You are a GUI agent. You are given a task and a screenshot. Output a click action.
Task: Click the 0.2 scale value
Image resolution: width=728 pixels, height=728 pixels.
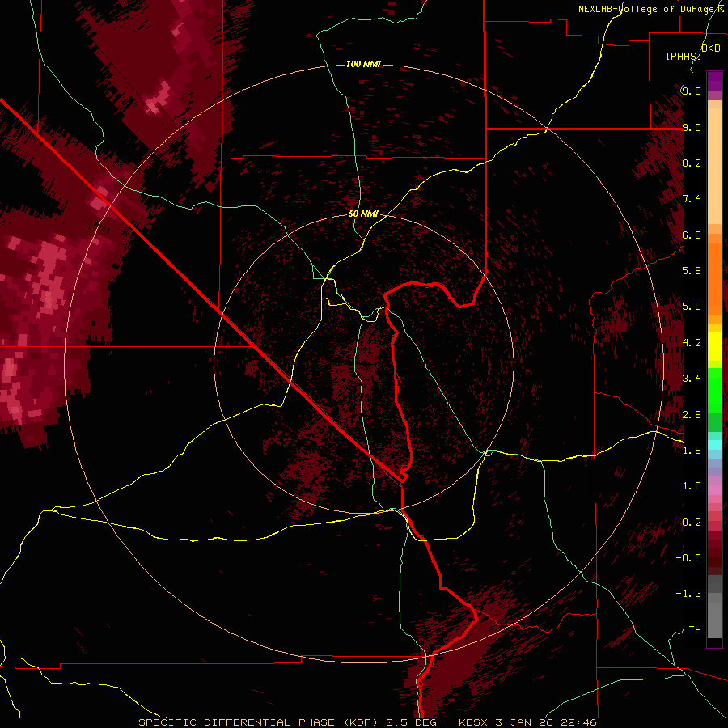(692, 523)
